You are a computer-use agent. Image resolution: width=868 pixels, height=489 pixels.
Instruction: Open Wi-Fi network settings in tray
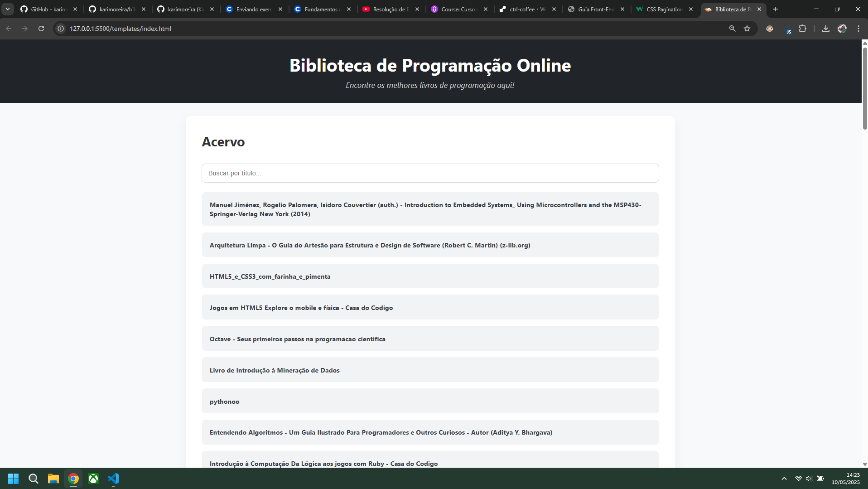[798, 479]
